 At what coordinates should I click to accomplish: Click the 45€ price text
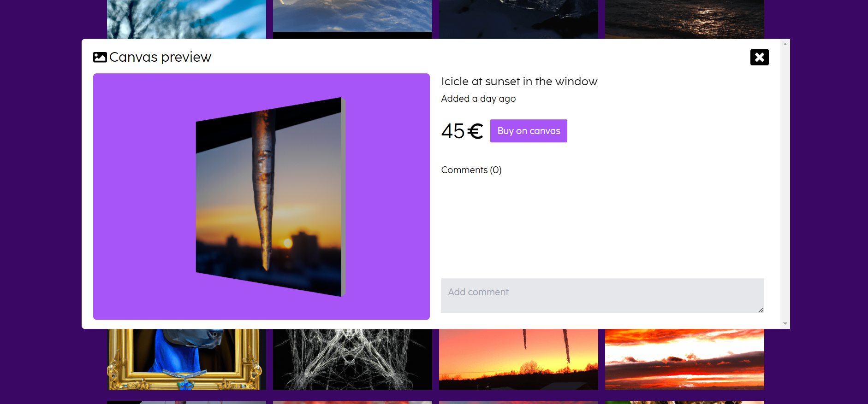(x=462, y=131)
